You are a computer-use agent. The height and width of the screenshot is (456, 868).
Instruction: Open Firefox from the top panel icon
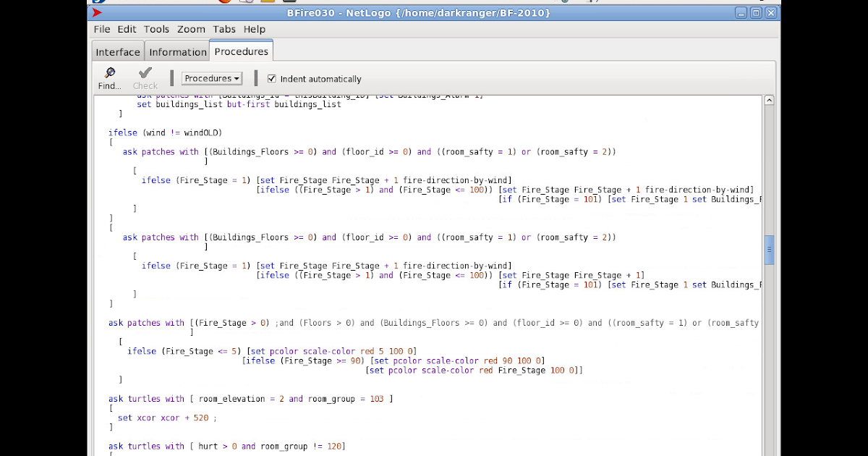coord(224,2)
